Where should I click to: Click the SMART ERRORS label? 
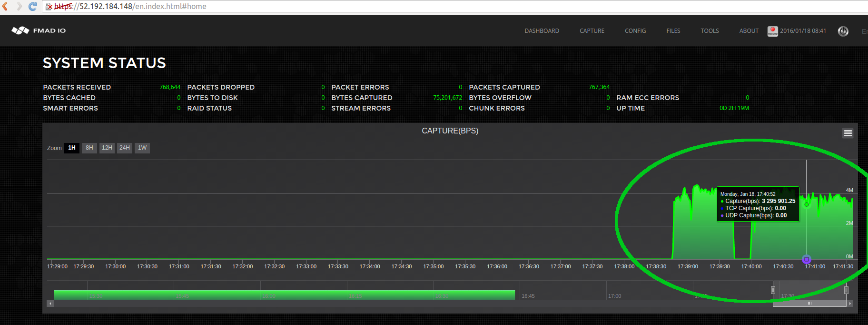click(70, 108)
